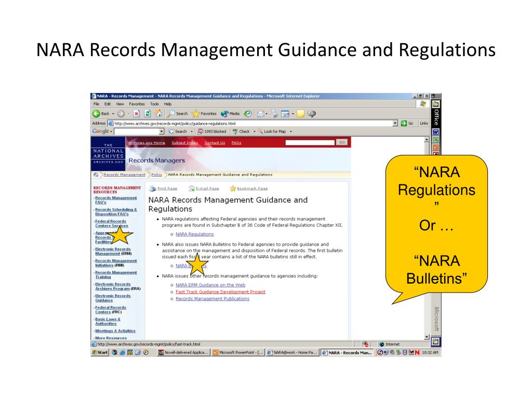Screen dimensions: 532x399
Task: Click the Archives.gov Home header link
Action: (x=147, y=142)
